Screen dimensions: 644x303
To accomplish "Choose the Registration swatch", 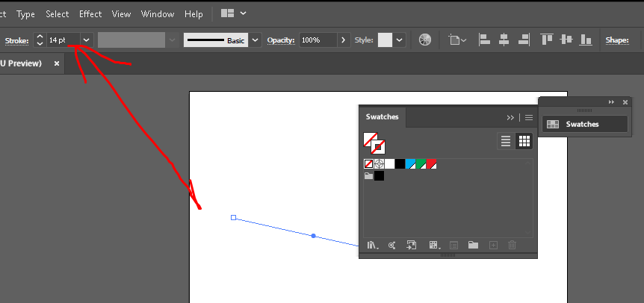I will coord(379,164).
